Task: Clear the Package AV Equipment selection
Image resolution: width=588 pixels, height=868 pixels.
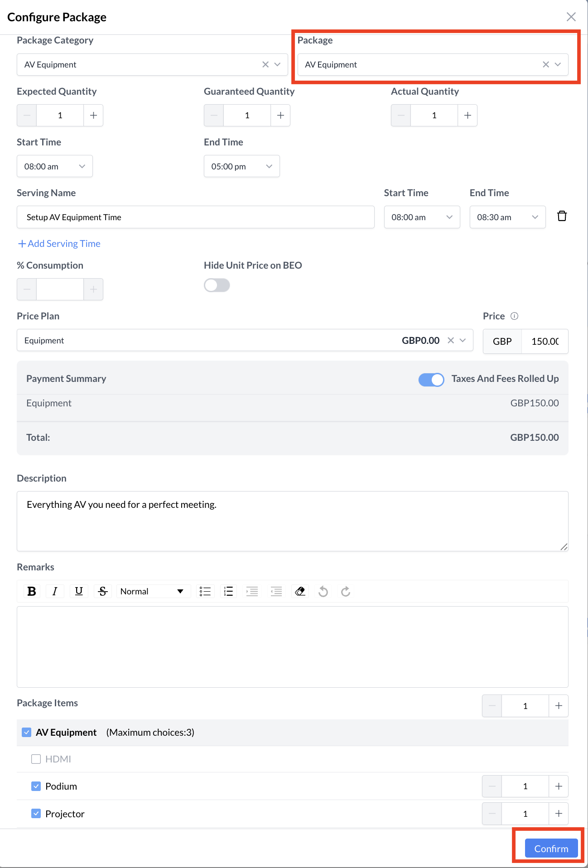Action: [x=546, y=64]
